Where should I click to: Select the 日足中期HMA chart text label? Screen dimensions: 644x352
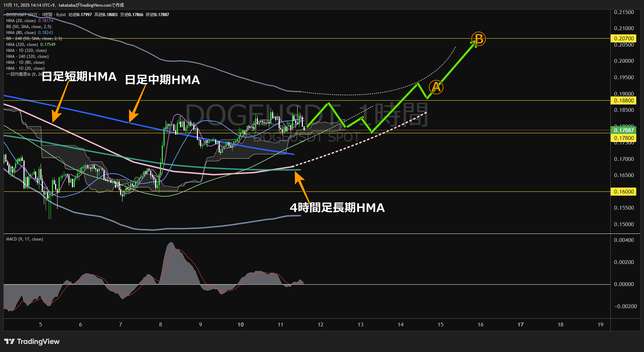point(162,80)
